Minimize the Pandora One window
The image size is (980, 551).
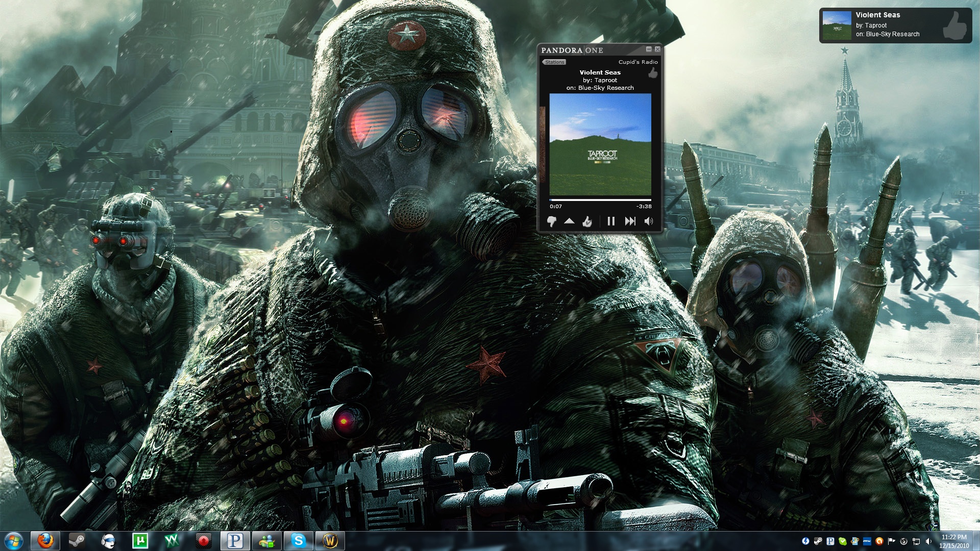click(x=649, y=49)
